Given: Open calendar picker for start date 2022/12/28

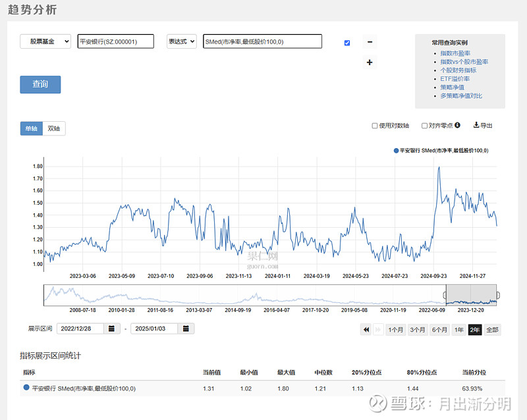Looking at the screenshot, I should tap(111, 328).
